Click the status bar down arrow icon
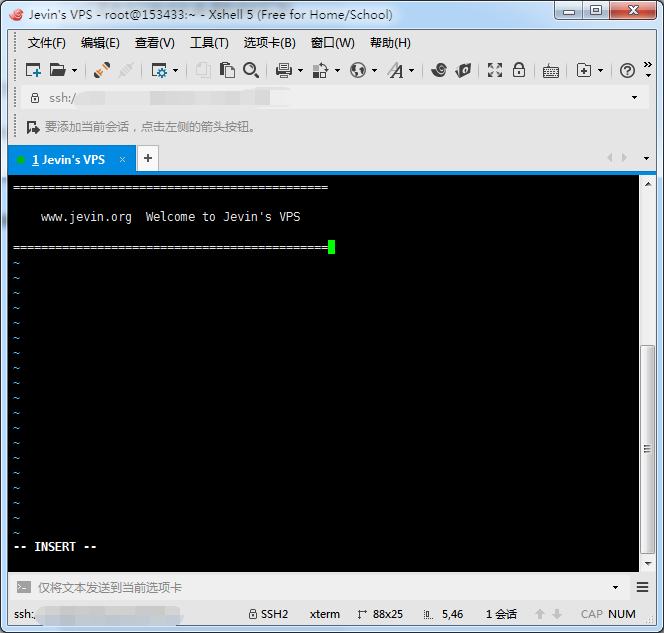Image resolution: width=664 pixels, height=633 pixels. [x=557, y=614]
